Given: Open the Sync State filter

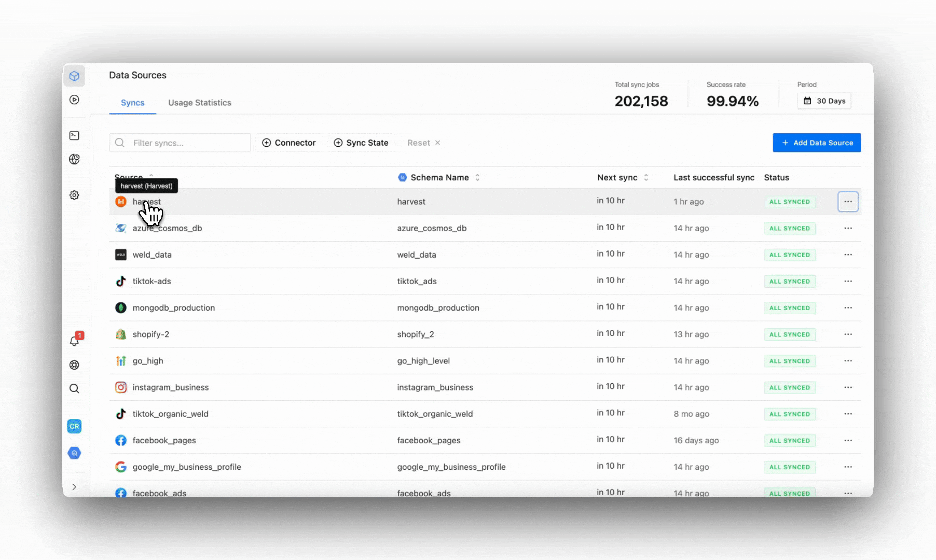Looking at the screenshot, I should [361, 143].
